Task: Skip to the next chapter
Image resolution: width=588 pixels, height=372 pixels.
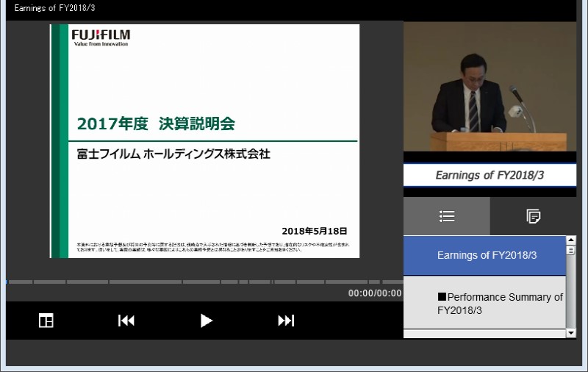Action: (286, 321)
